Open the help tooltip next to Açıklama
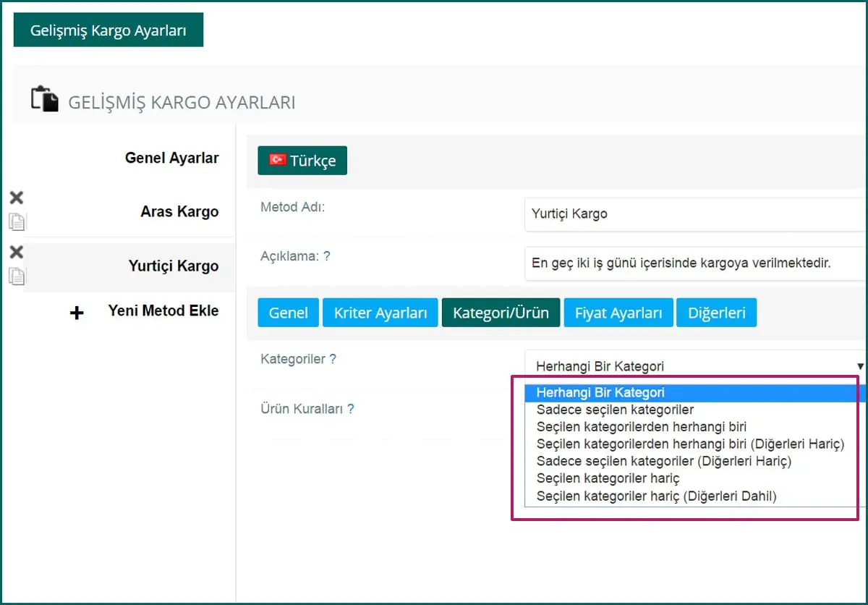This screenshot has height=605, width=868. 327,256
